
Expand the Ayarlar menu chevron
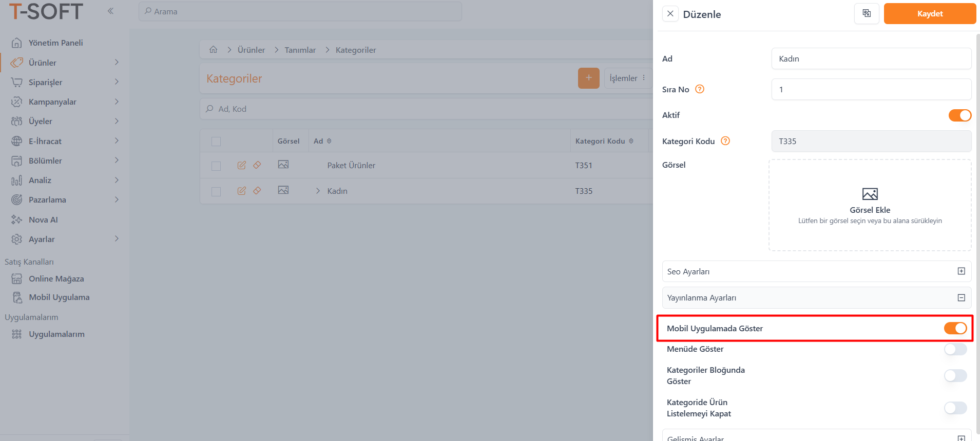pyautogui.click(x=117, y=238)
